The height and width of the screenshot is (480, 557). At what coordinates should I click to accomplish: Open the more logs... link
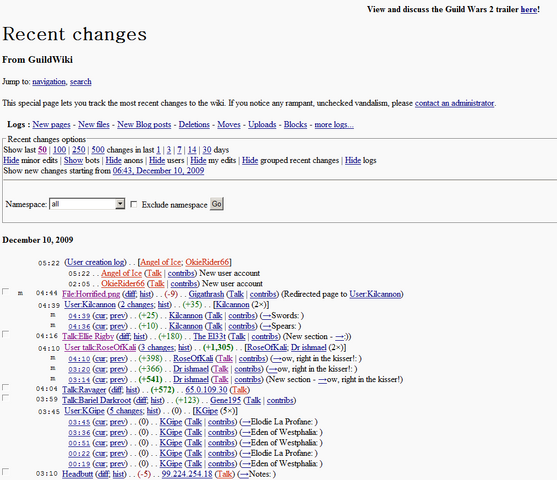tap(334, 125)
